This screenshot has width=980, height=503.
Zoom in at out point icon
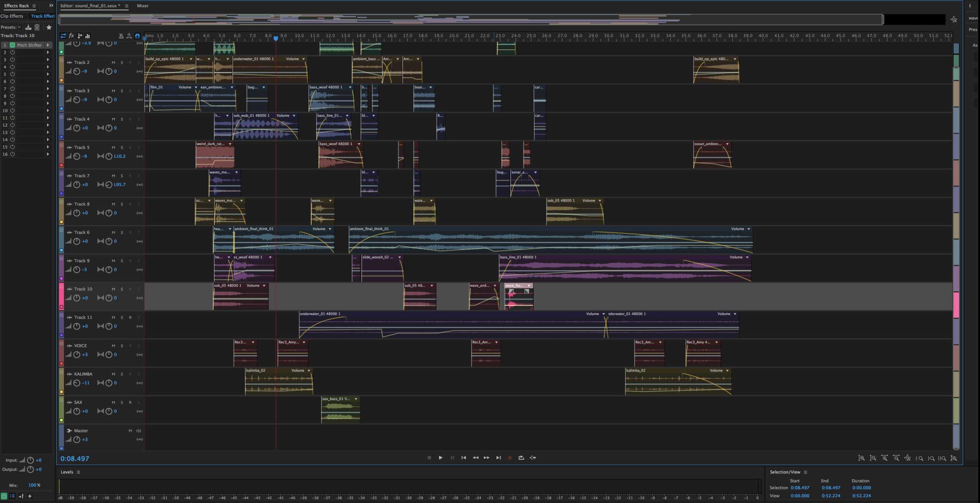pos(931,458)
